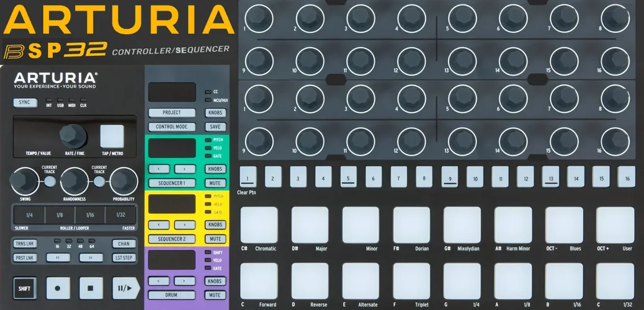
Task: Click the PROBABILITY knob
Action: pos(123,181)
